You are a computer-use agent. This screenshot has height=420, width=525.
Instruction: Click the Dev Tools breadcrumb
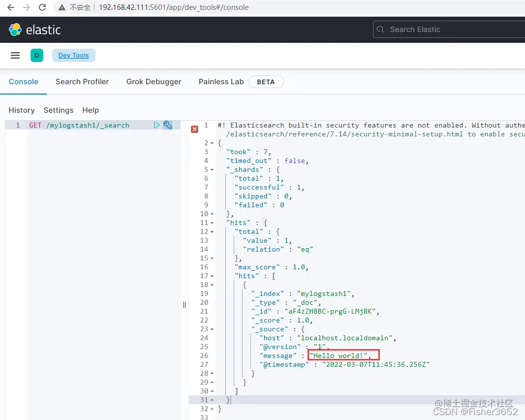(74, 55)
